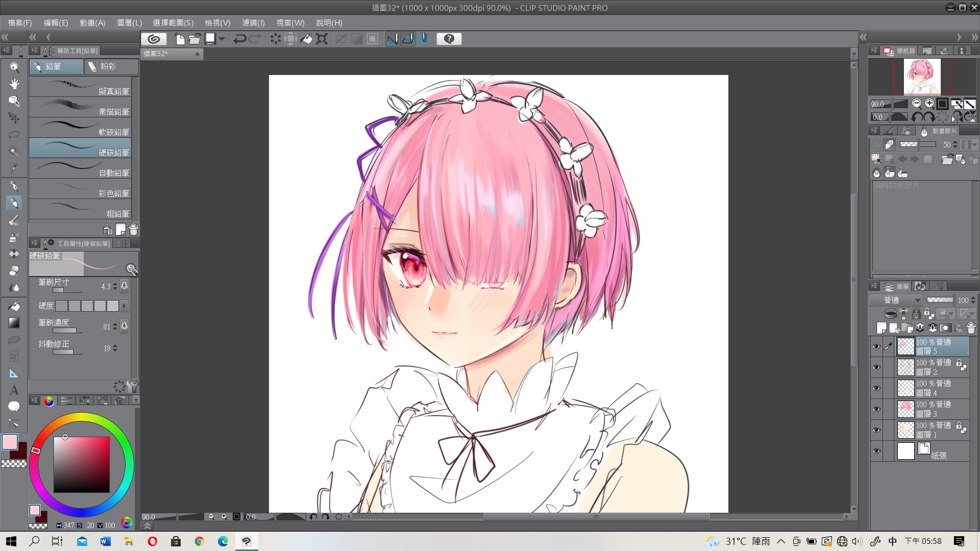Open a file from toolbar
The height and width of the screenshot is (551, 980).
click(194, 39)
